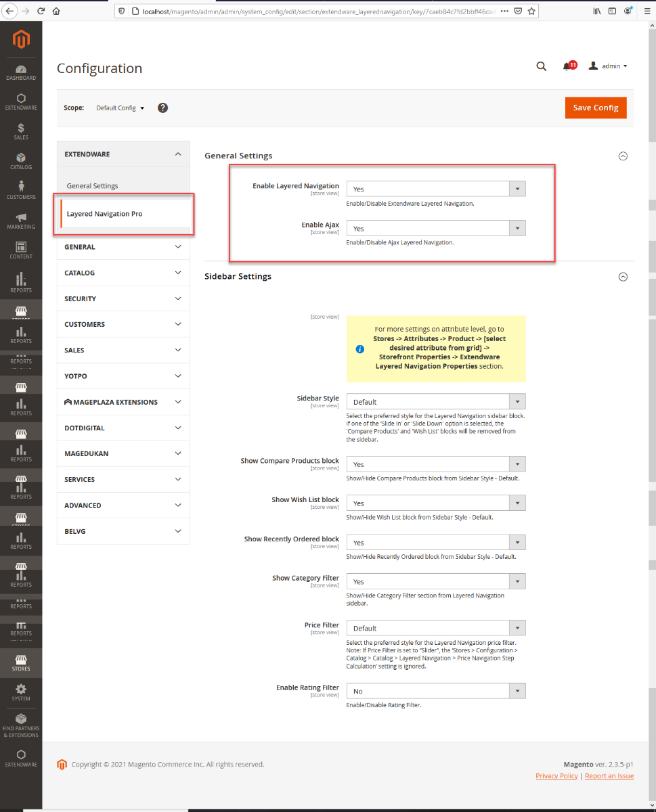Viewport: 656px width, 812px height.
Task: Toggle the browser sidebar view icon
Action: 612,11
